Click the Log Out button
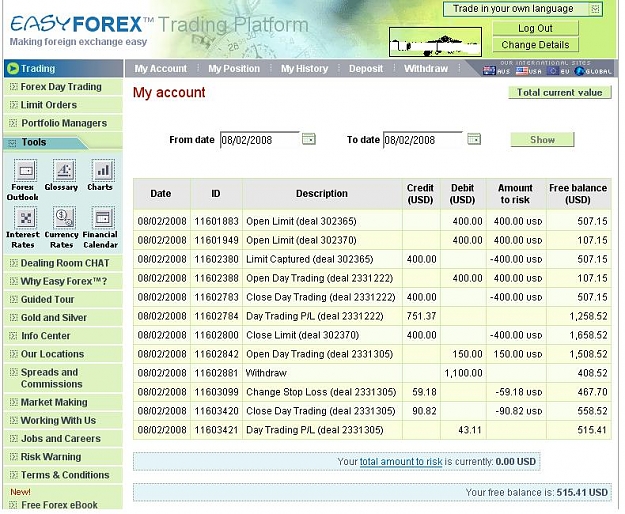This screenshot has height=514, width=625. [x=535, y=28]
